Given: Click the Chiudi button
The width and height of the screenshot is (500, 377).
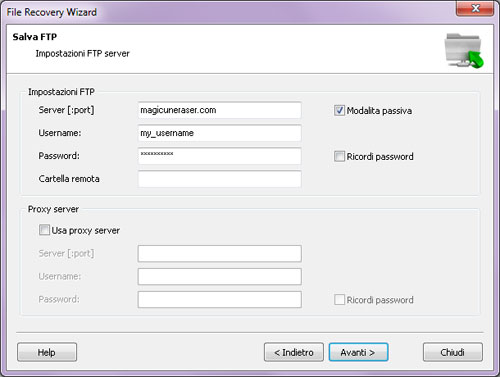Looking at the screenshot, I should [453, 352].
